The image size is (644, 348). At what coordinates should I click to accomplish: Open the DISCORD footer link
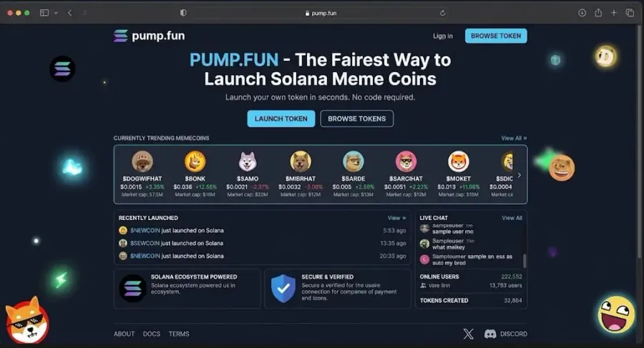(x=506, y=334)
